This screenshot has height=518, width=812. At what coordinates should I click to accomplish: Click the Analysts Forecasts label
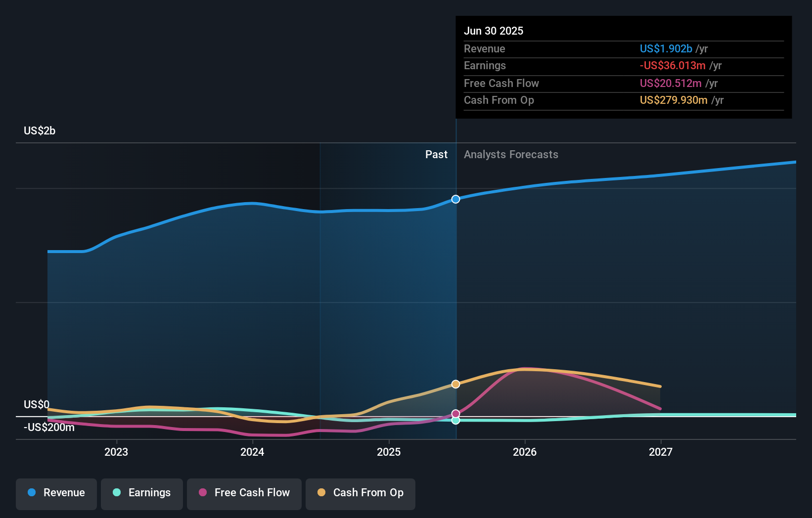point(511,155)
